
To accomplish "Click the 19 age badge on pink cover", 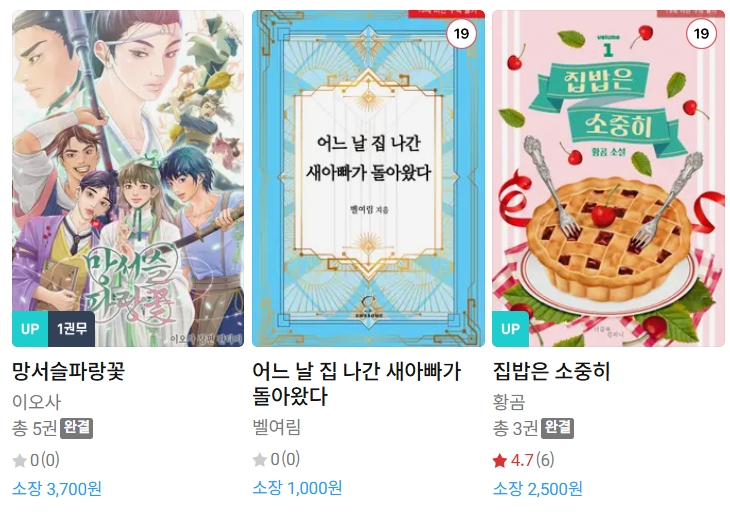I will coord(701,34).
